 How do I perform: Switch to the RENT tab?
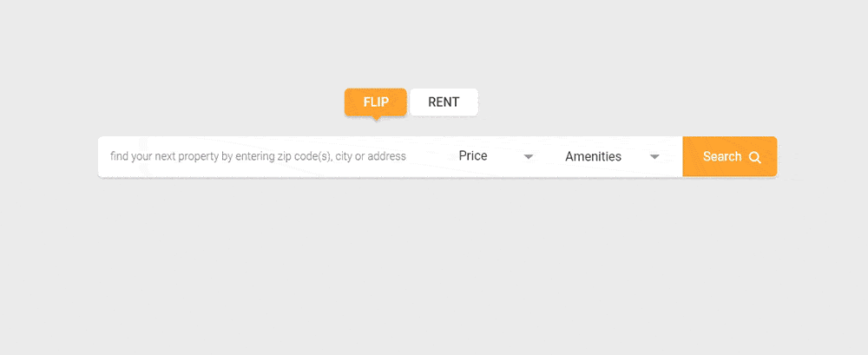click(x=444, y=102)
